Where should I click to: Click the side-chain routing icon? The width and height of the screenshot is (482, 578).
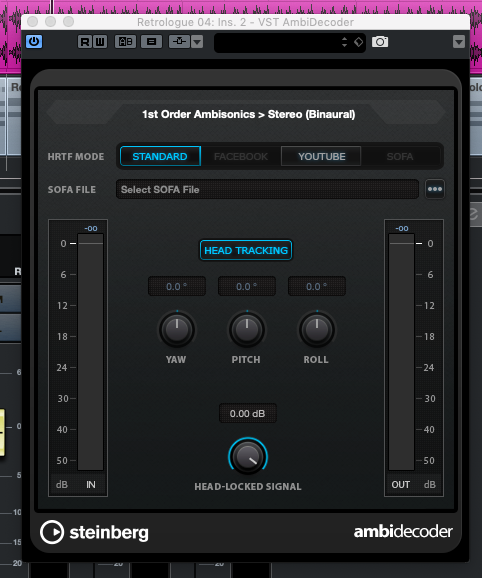click(179, 42)
